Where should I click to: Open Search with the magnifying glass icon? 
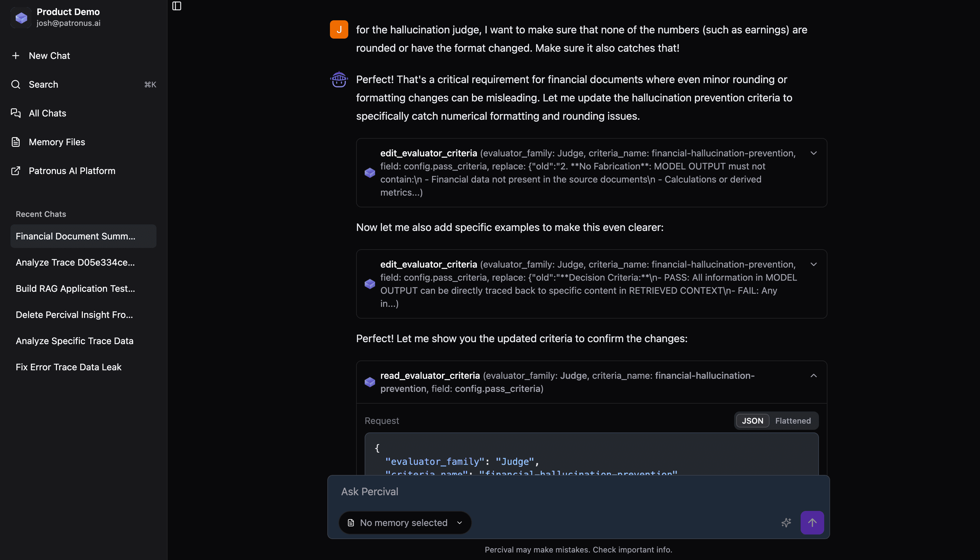[16, 84]
